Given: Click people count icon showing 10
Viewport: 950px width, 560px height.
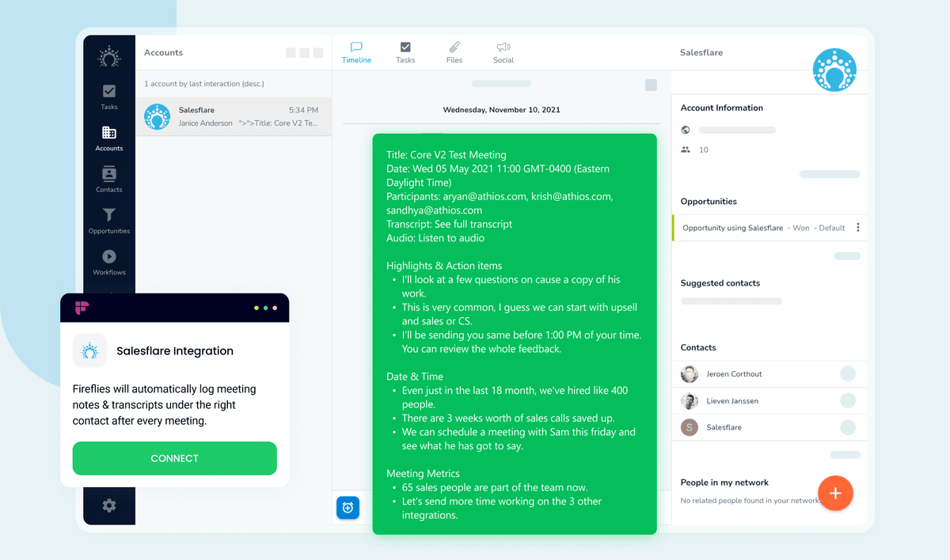Looking at the screenshot, I should [686, 149].
